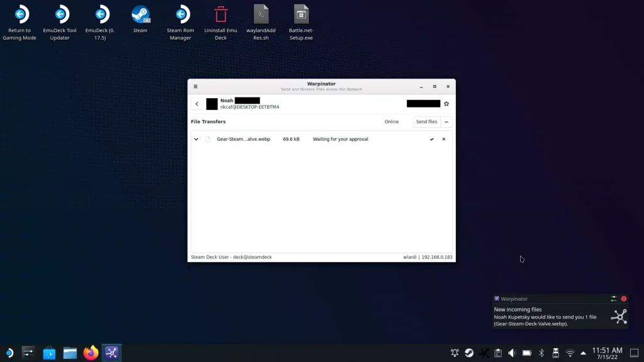The image size is (644, 362).
Task: Decline the incoming Gear-Steam webp transfer
Action: click(443, 139)
